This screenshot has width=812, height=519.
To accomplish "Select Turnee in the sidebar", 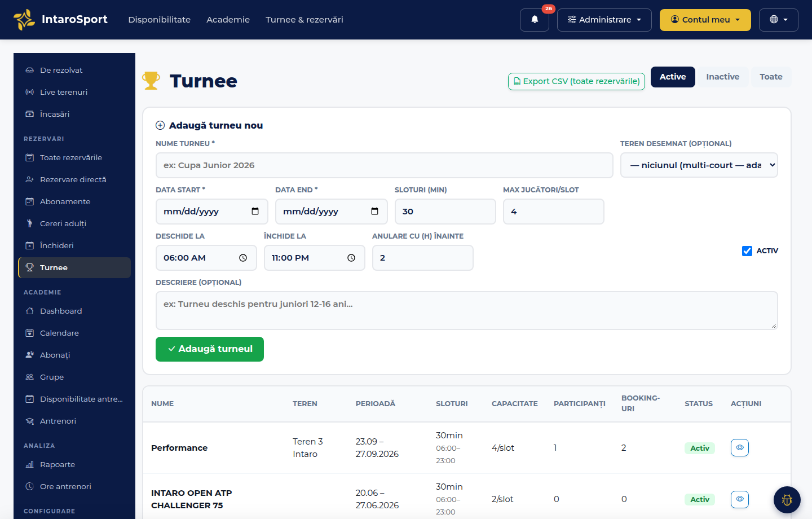I will coord(74,267).
